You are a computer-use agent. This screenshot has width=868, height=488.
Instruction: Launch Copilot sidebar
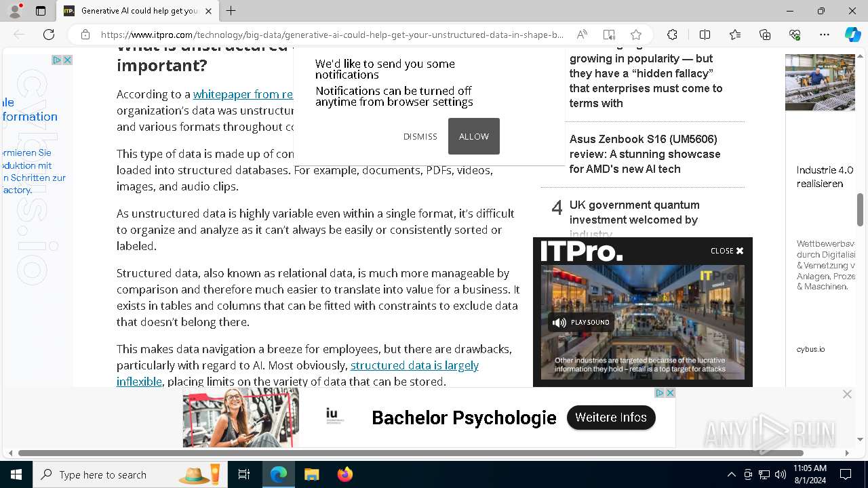852,35
